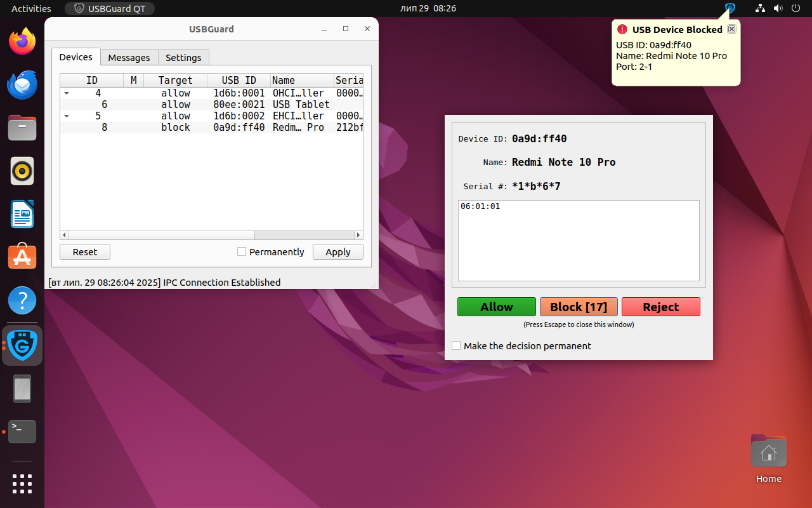
Task: Collapse device row 5 in the tree
Action: [x=66, y=116]
